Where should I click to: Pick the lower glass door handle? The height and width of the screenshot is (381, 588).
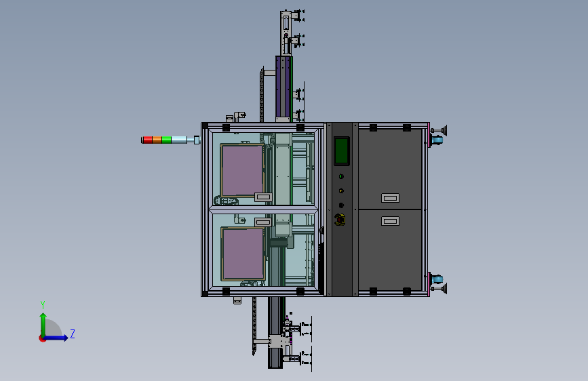(263, 222)
